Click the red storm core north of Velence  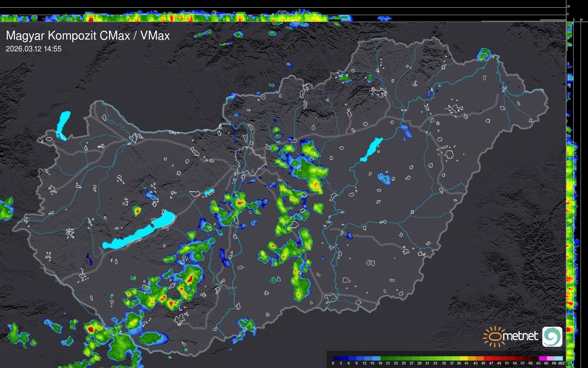[x=240, y=203]
